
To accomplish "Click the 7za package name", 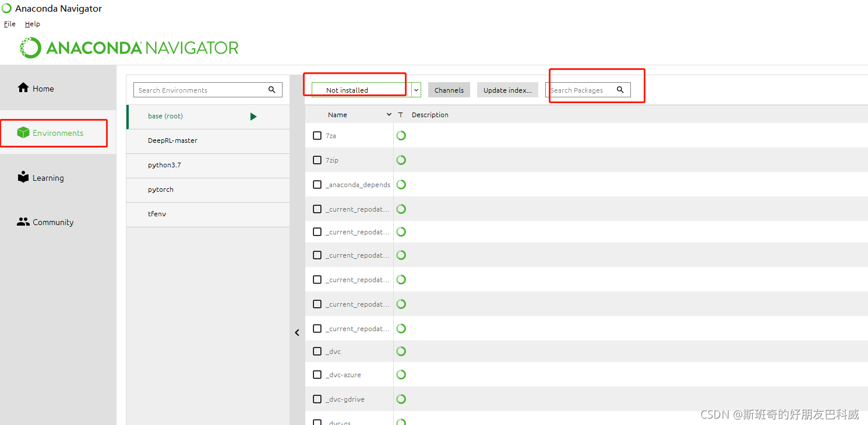I will [x=331, y=136].
